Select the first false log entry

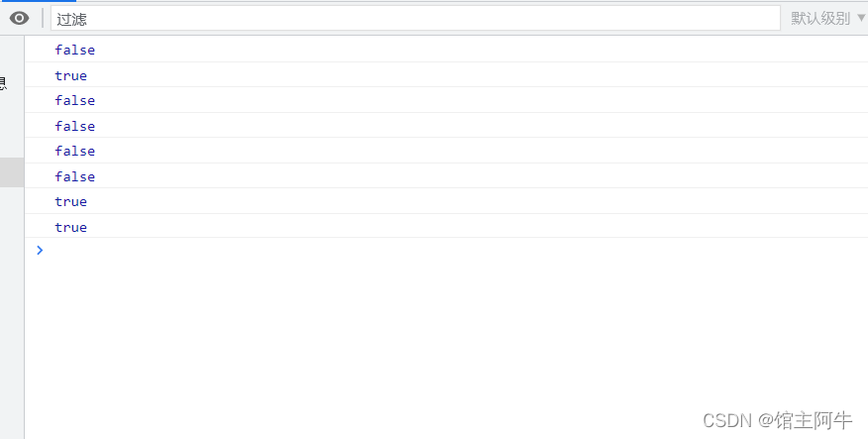(x=446, y=50)
